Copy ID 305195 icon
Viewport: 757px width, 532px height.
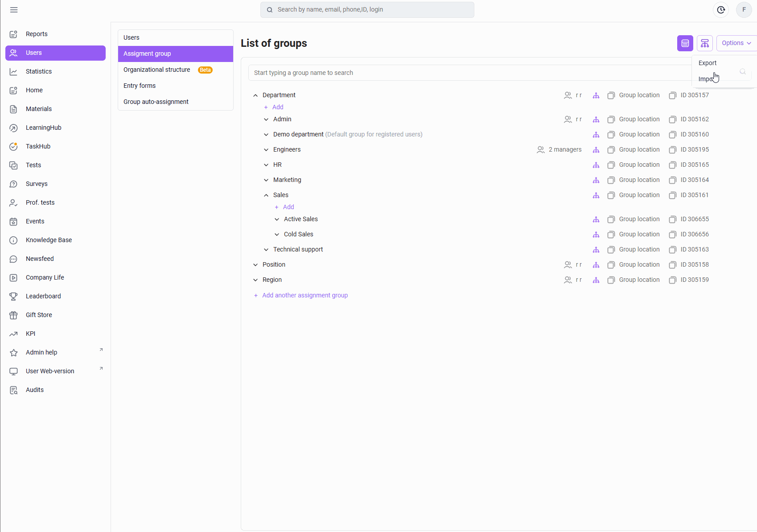[673, 150]
